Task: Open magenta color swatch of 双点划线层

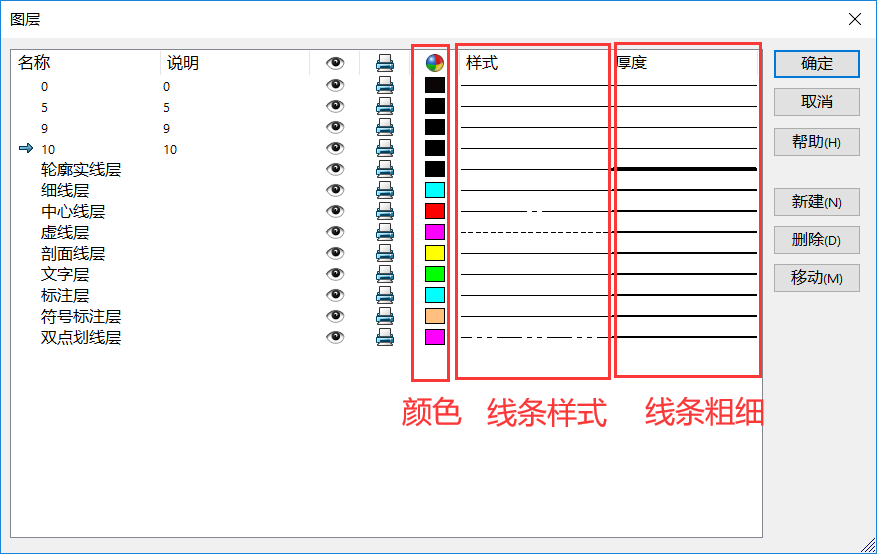Action: click(435, 337)
